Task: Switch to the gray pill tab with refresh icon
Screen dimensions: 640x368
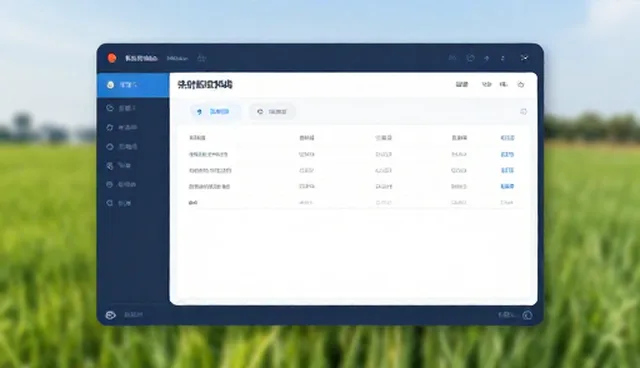Action: click(272, 111)
